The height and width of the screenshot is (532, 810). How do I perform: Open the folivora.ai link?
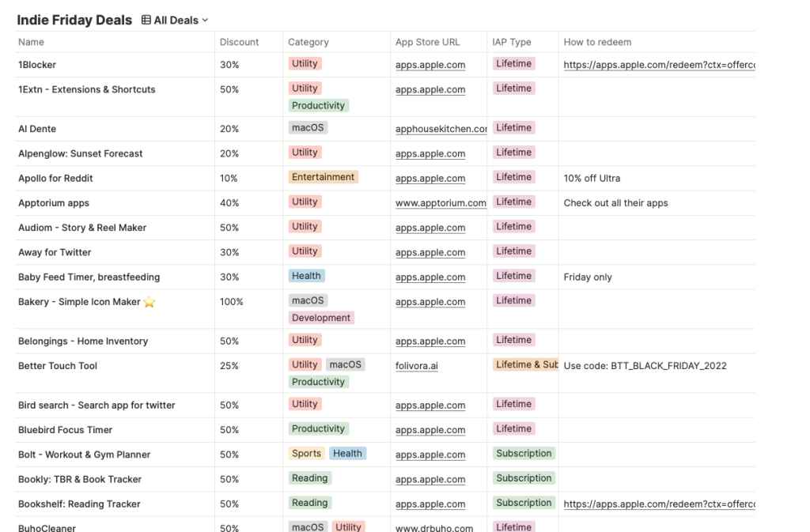417,366
